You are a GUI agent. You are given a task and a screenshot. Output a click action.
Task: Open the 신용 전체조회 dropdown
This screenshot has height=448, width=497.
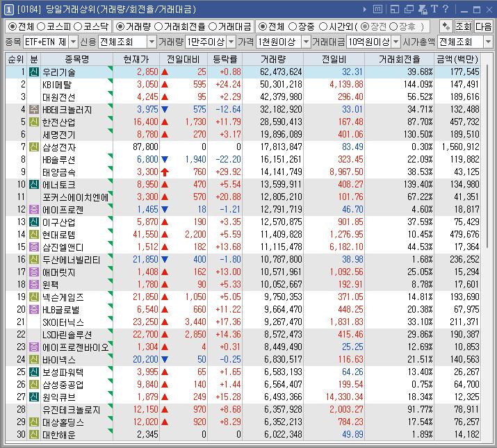click(x=152, y=42)
